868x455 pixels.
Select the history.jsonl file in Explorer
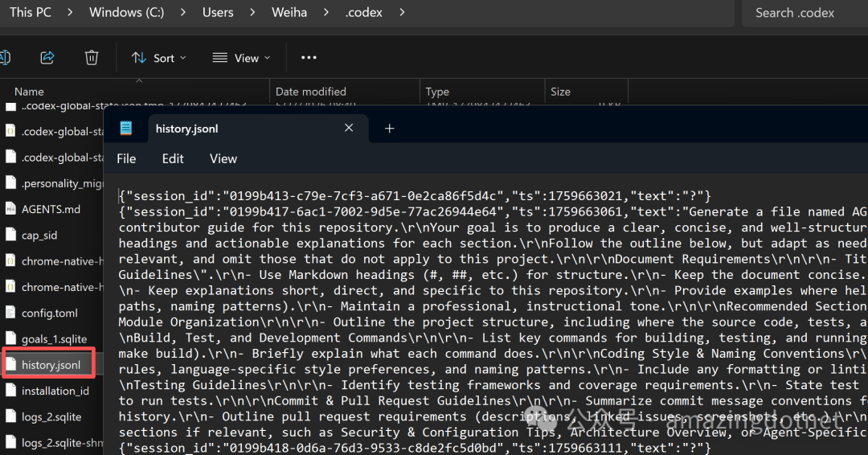click(x=51, y=365)
